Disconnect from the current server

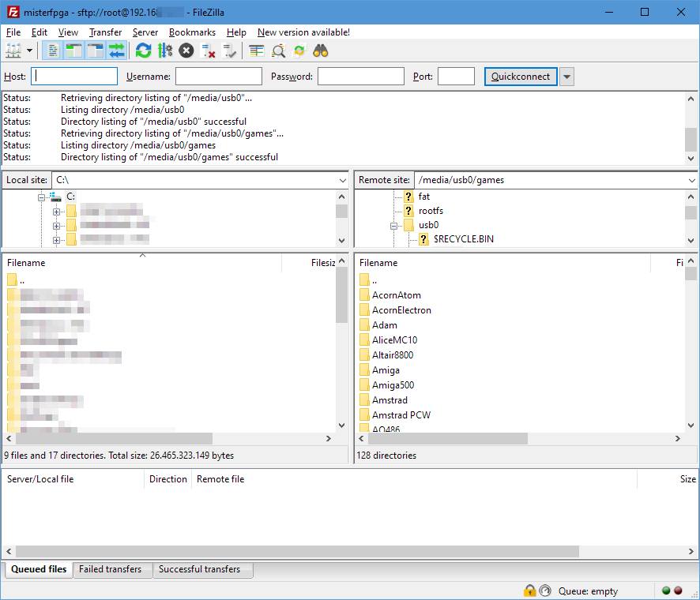pyautogui.click(x=208, y=51)
